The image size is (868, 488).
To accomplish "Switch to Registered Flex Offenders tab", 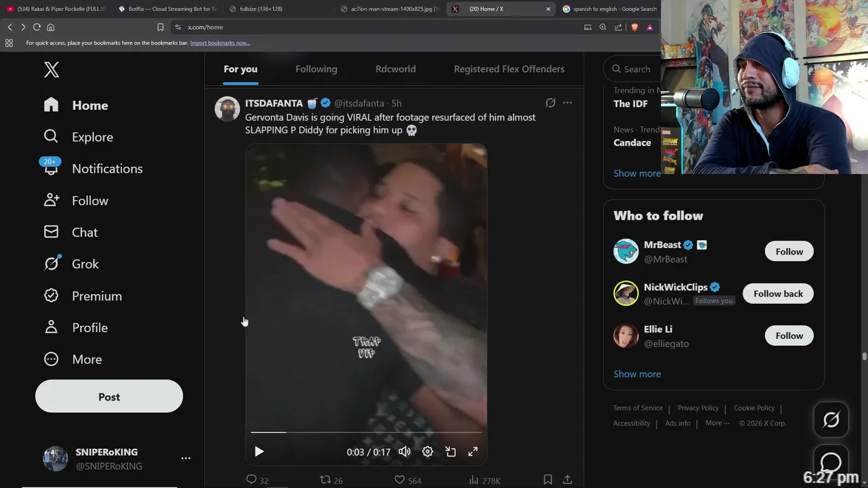I will point(509,69).
